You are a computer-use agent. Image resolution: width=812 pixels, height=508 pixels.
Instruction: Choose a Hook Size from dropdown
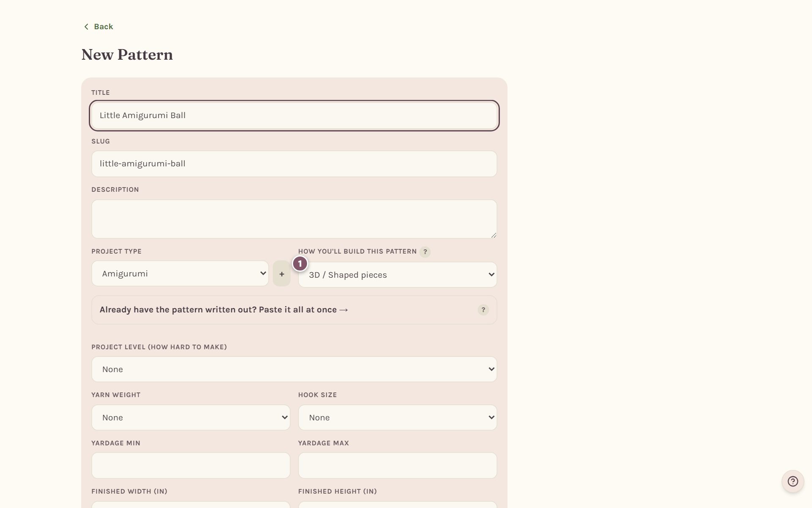(398, 417)
